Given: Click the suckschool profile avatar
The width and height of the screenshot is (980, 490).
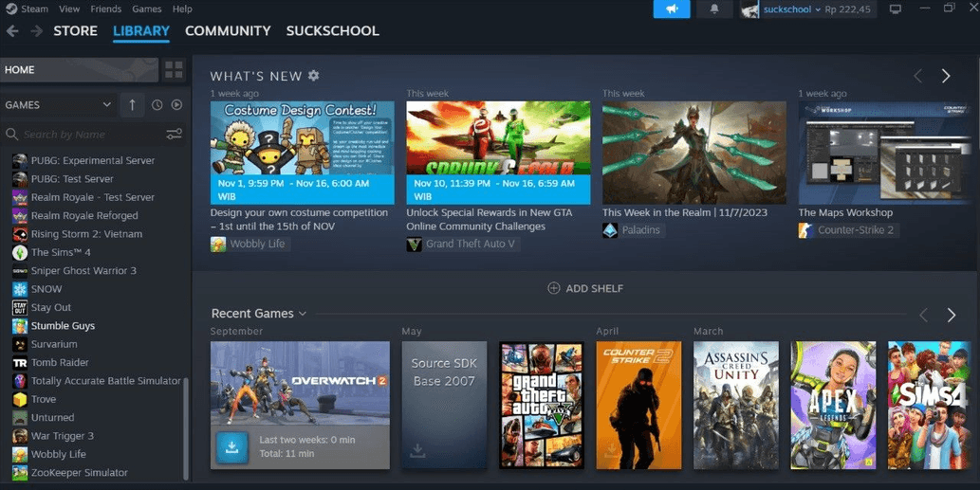Looking at the screenshot, I should pyautogui.click(x=749, y=9).
